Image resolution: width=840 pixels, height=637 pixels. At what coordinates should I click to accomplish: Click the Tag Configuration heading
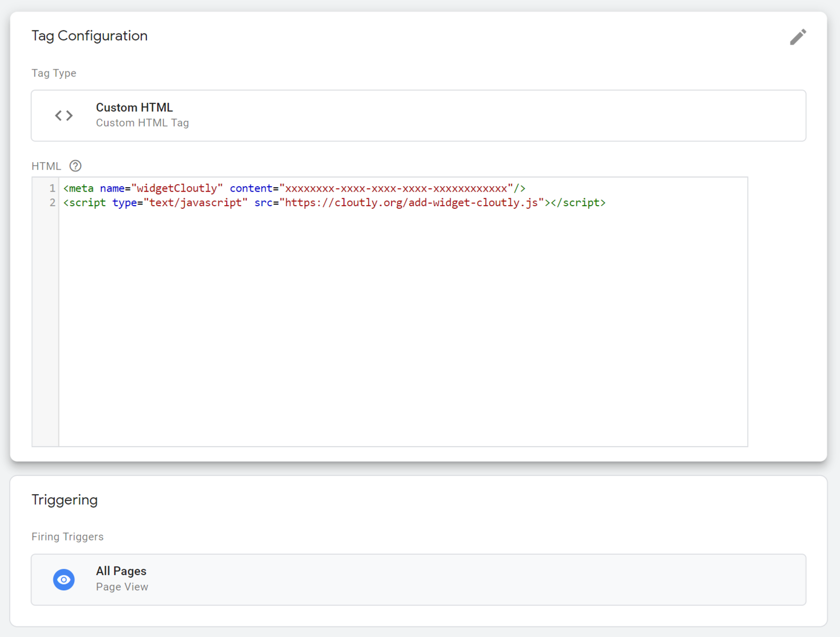90,36
